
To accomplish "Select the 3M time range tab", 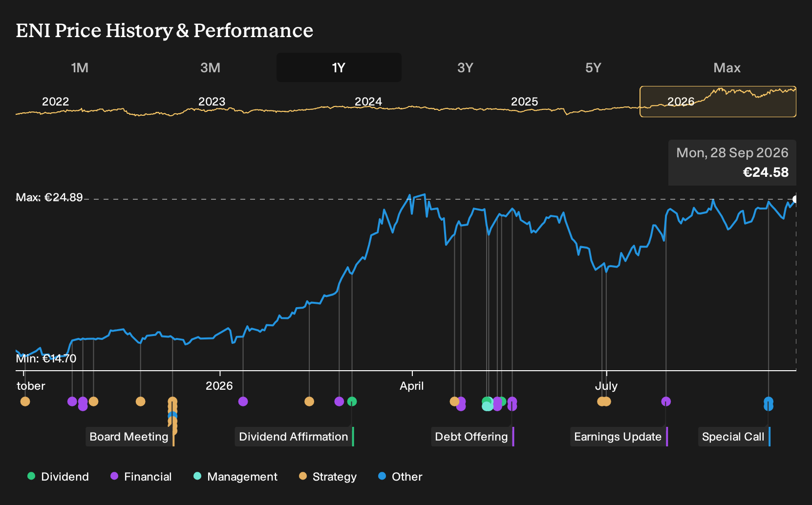I will 210,67.
